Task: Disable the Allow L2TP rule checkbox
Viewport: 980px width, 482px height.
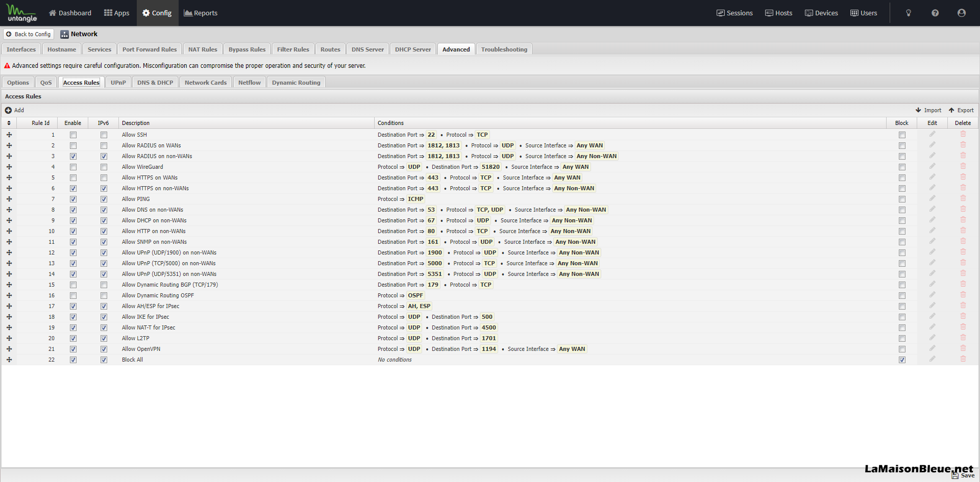Action: pyautogui.click(x=73, y=339)
